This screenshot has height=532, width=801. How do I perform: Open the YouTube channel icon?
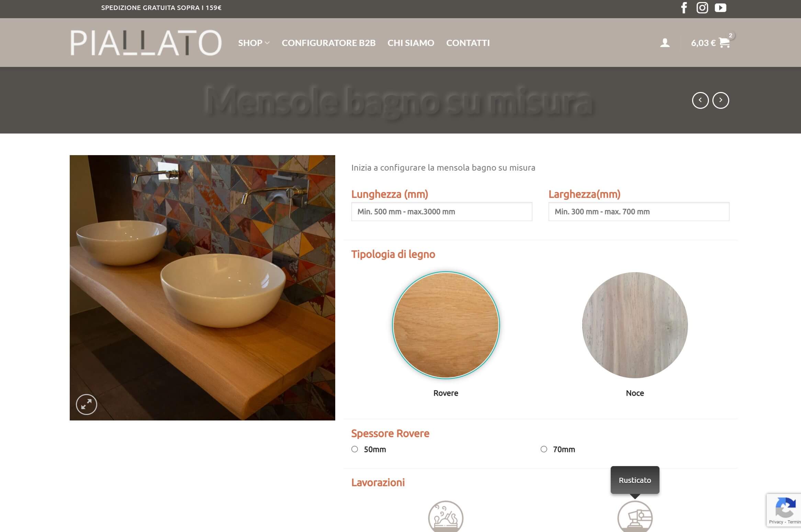tap(720, 8)
